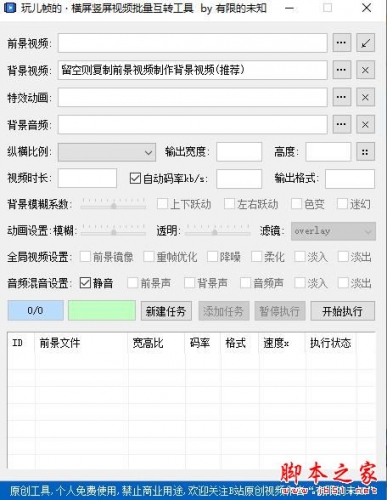The image size is (387, 500).
Task: Click the 自动码率 bitrate value field
Action: tap(239, 179)
